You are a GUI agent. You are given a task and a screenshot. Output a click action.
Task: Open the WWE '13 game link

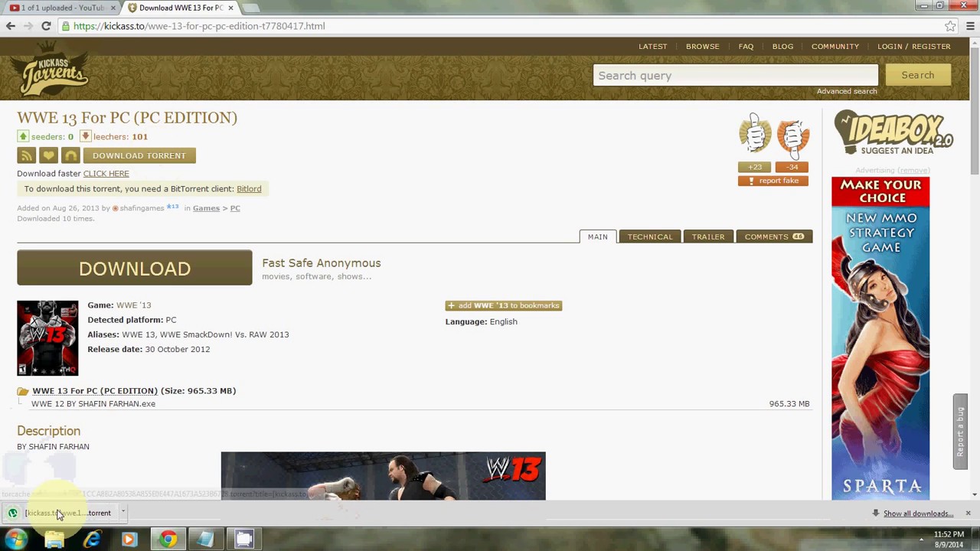pos(134,305)
